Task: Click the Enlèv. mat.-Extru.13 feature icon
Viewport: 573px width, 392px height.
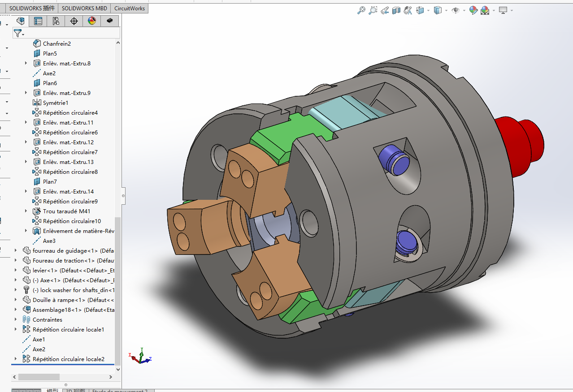Action: pyautogui.click(x=37, y=162)
